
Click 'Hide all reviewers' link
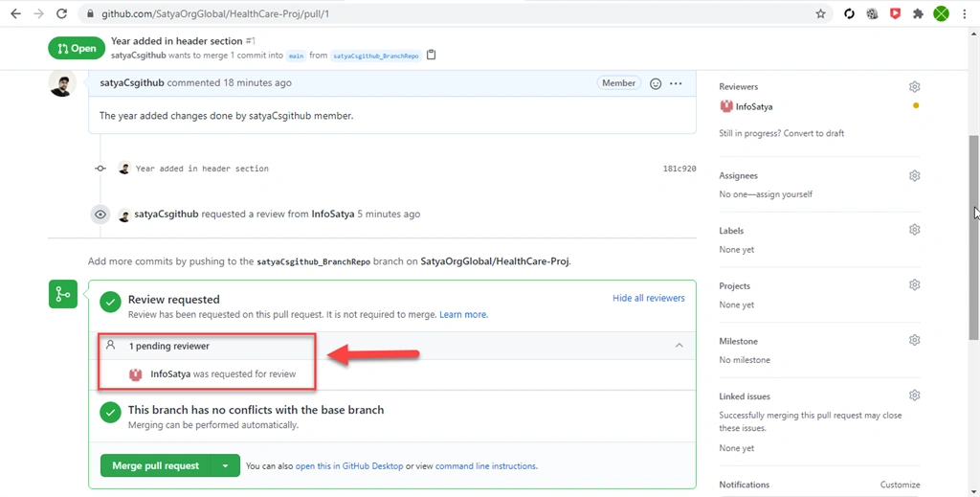[x=648, y=298]
